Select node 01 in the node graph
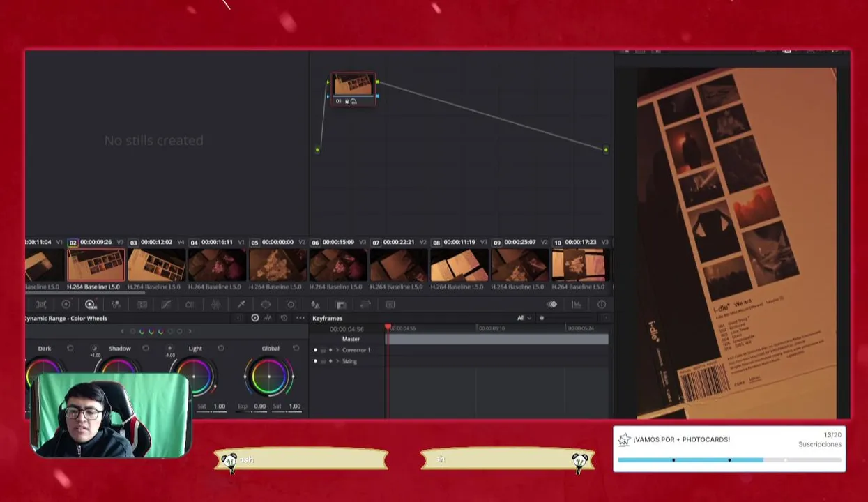This screenshot has width=868, height=502. [353, 89]
